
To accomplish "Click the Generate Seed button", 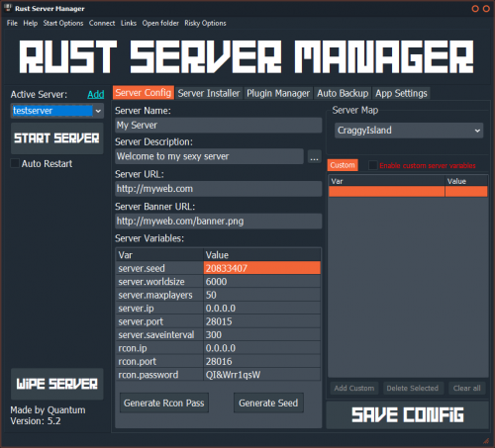I will tap(268, 403).
